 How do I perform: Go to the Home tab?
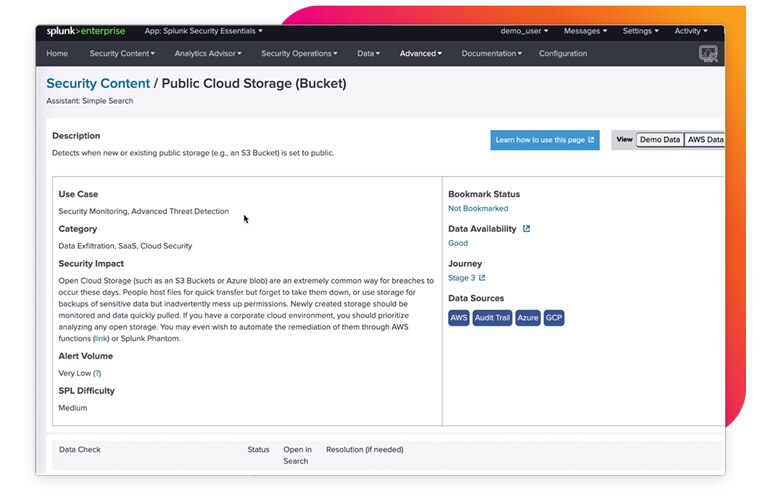(57, 54)
